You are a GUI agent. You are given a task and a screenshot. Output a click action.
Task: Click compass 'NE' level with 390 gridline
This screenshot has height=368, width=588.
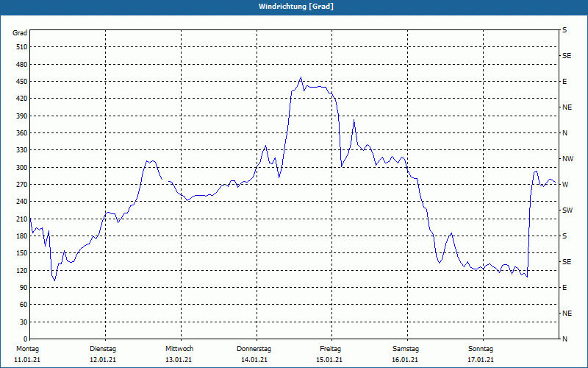567,107
